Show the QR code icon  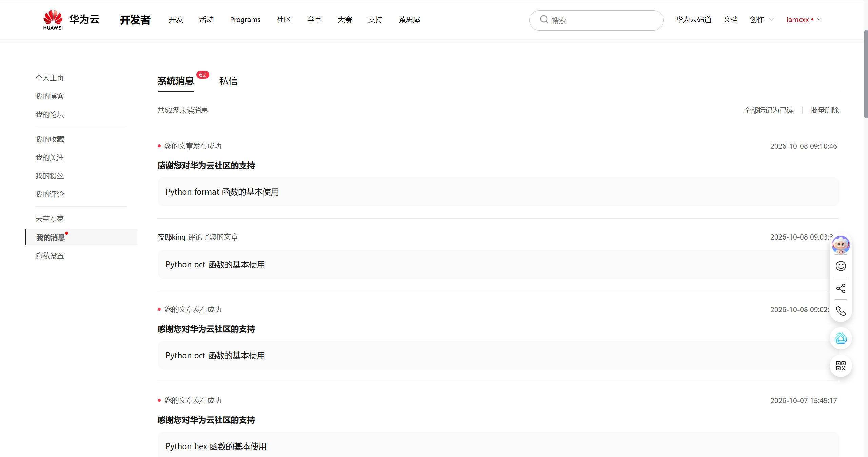pyautogui.click(x=841, y=366)
